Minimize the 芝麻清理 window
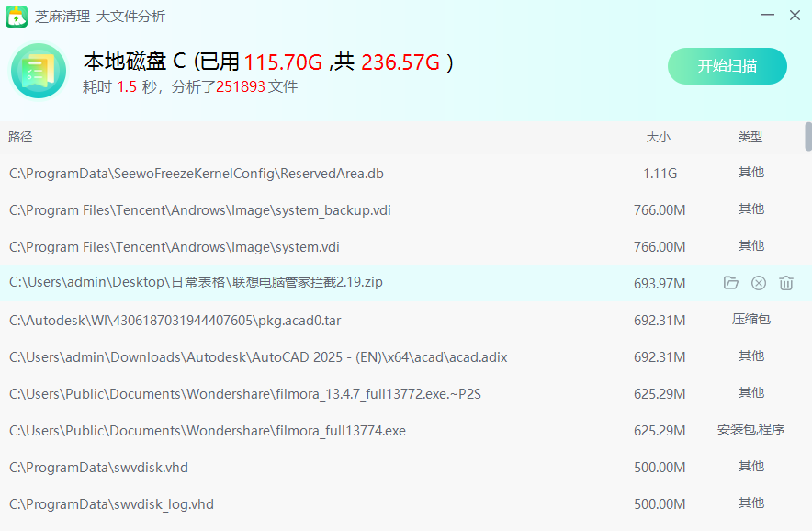Image resolution: width=812 pixels, height=531 pixels. tap(768, 16)
